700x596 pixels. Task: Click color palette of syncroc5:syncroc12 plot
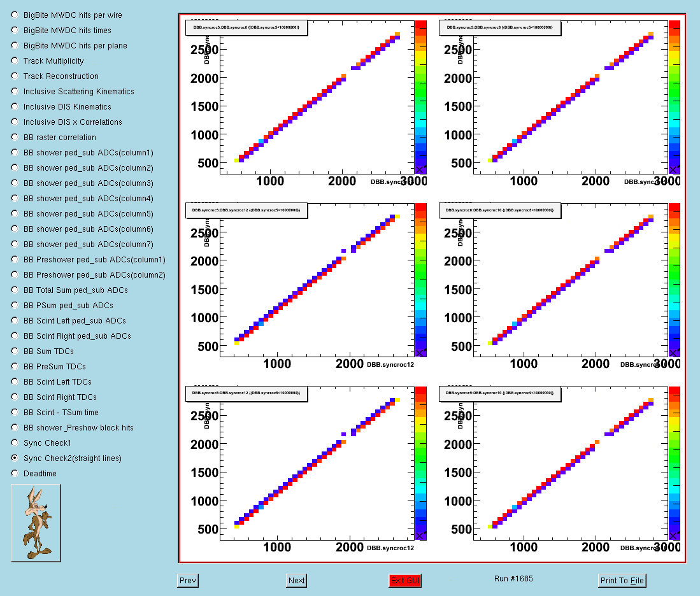(421, 280)
